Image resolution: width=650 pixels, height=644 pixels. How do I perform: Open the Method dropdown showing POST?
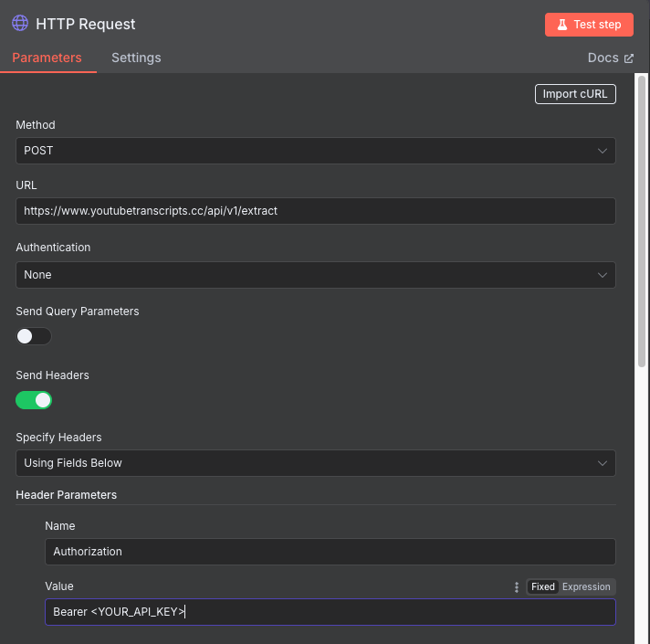point(316,151)
